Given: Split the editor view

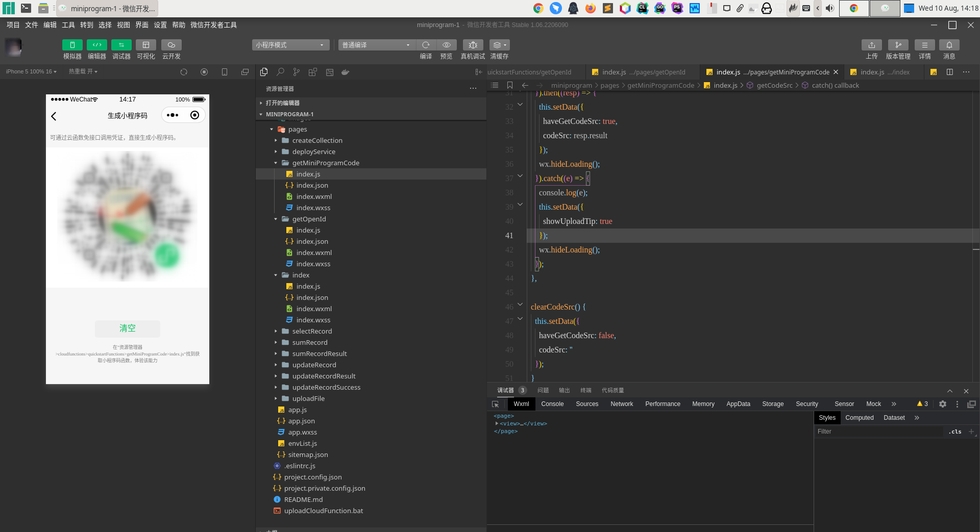Looking at the screenshot, I should point(950,72).
